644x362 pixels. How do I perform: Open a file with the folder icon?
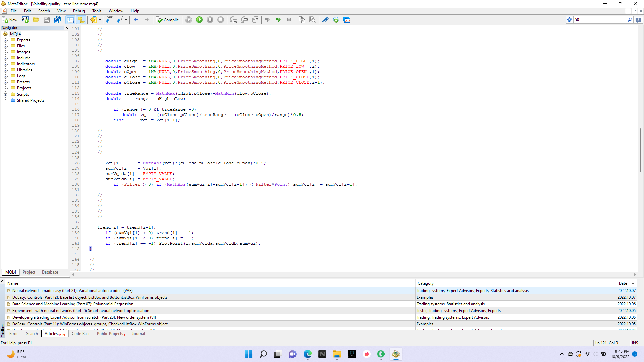click(x=36, y=20)
